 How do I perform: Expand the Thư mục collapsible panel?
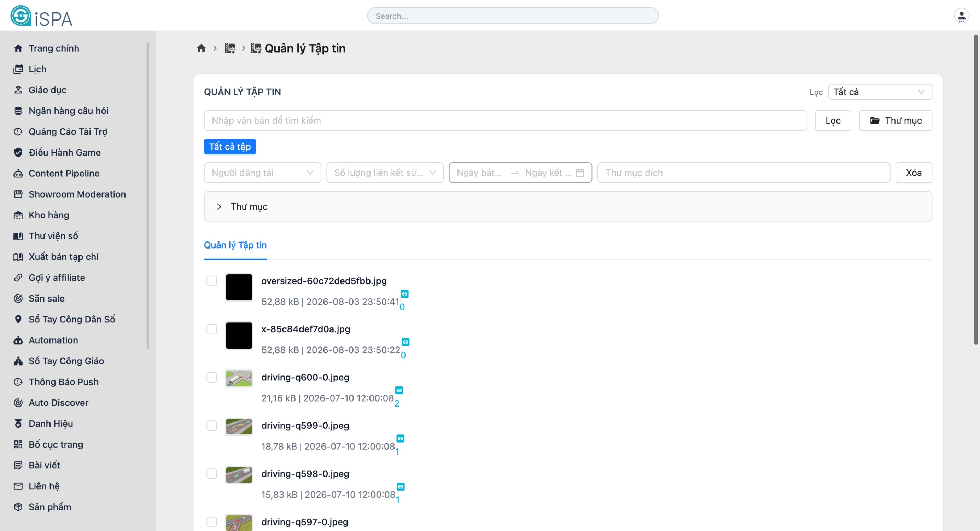click(x=568, y=206)
